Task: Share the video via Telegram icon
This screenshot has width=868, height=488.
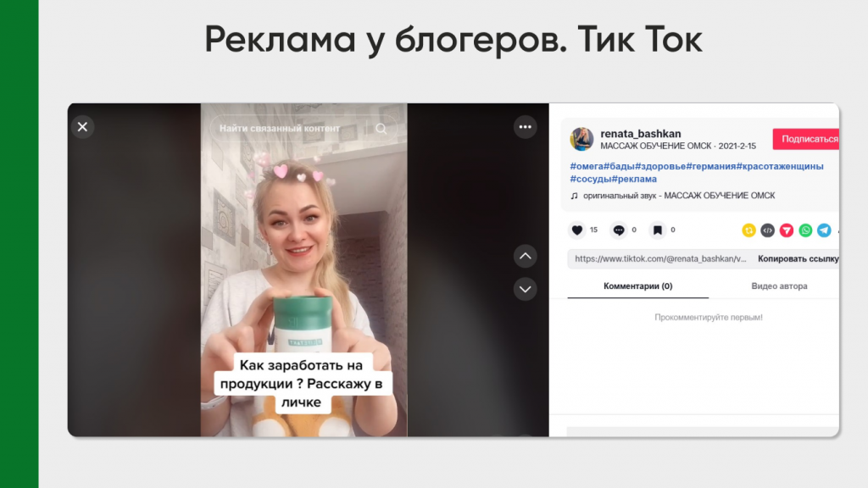Action: [824, 230]
